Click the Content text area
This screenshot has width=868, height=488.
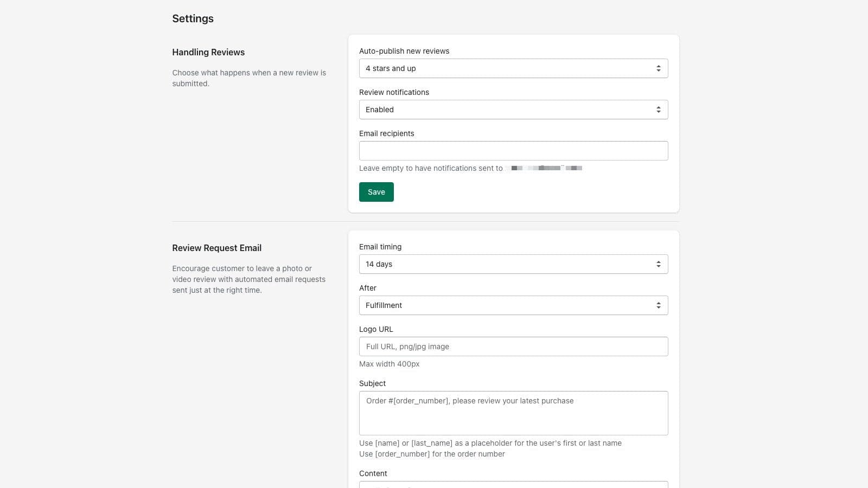(x=513, y=485)
